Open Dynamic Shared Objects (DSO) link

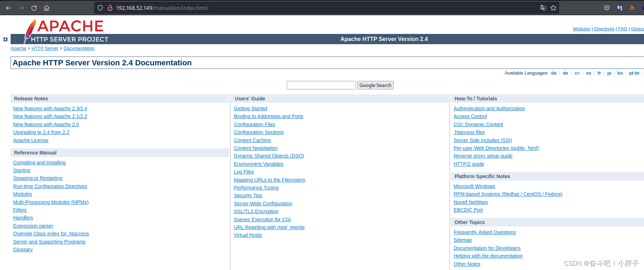[x=269, y=156]
